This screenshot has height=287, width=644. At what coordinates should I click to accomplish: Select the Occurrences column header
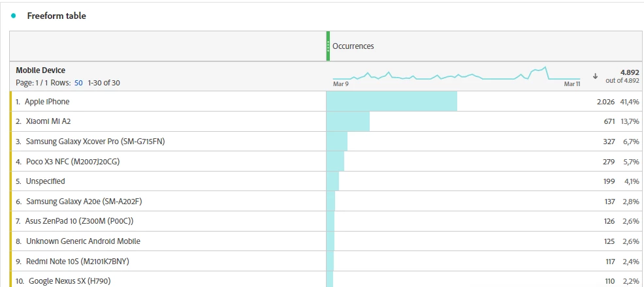pos(353,46)
